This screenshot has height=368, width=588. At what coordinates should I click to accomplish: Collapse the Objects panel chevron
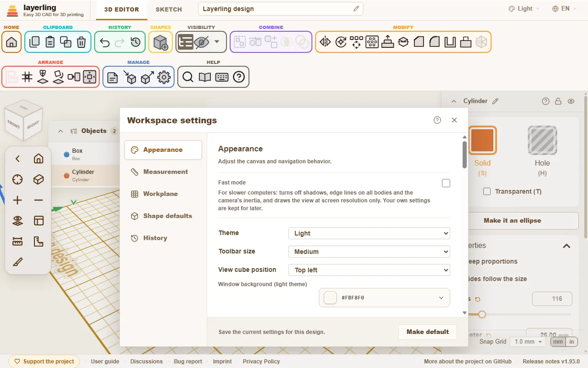click(60, 131)
